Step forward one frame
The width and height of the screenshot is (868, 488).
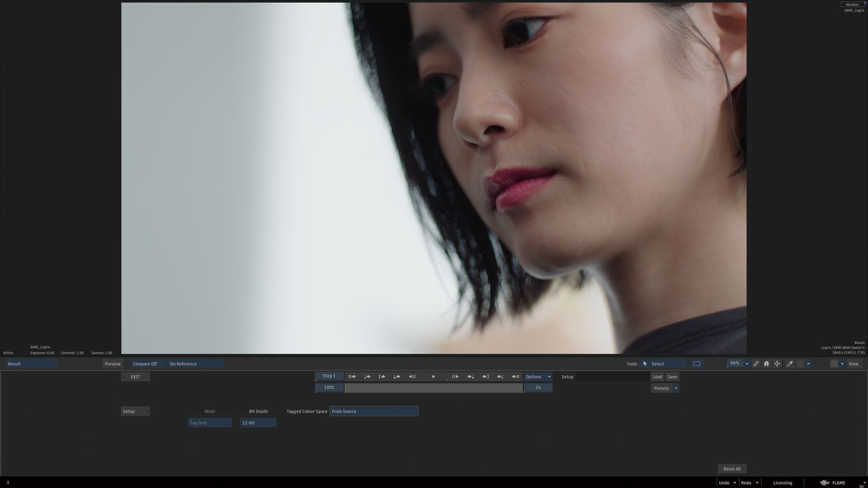455,377
